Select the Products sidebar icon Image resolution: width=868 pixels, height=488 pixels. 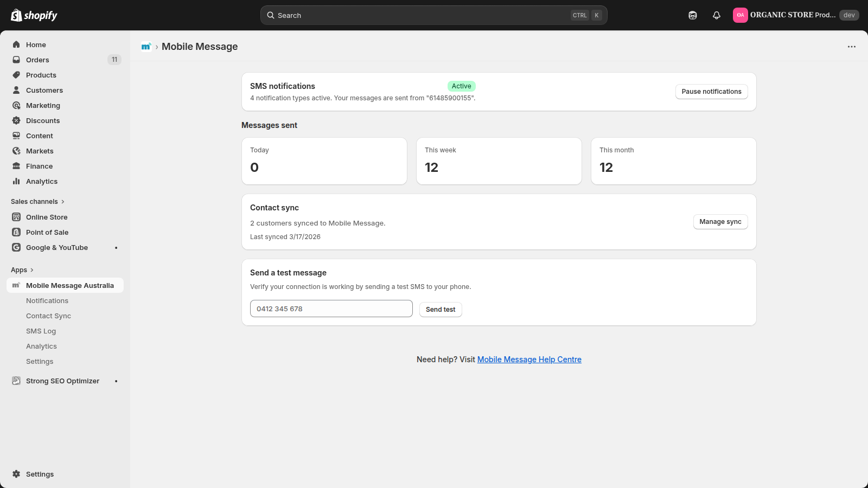(16, 75)
